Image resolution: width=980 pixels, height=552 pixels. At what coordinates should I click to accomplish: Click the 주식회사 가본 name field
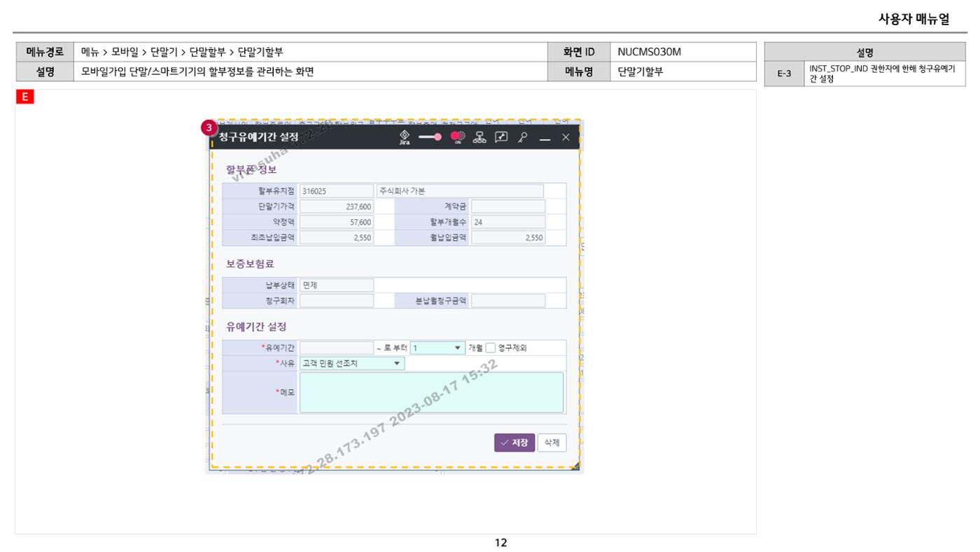tap(460, 191)
